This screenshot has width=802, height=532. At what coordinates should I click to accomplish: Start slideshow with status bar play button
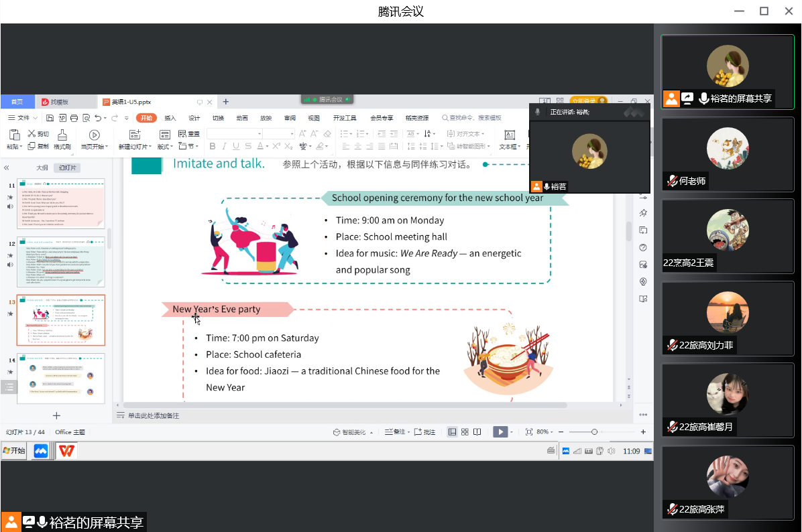coord(500,432)
